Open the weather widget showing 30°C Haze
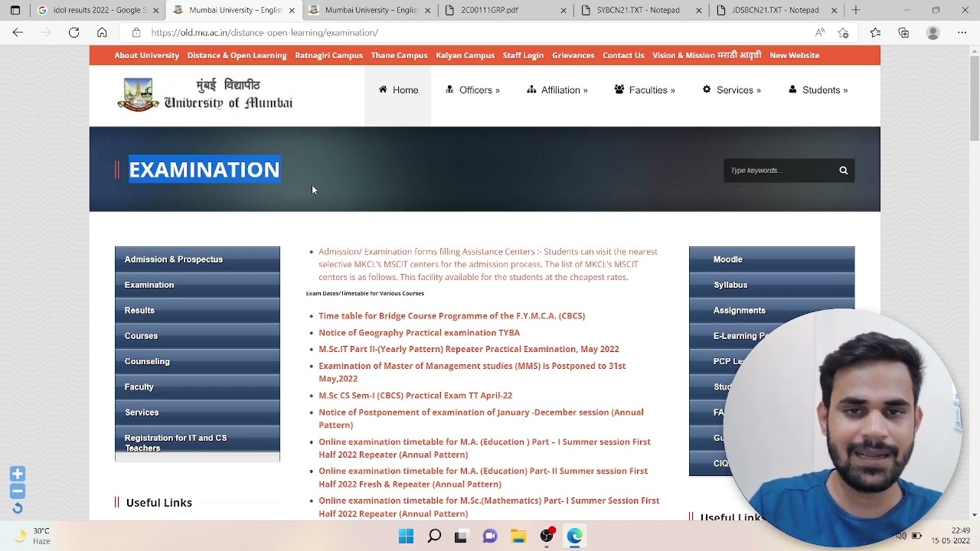Screen dimensions: 980x551 pyautogui.click(x=31, y=536)
